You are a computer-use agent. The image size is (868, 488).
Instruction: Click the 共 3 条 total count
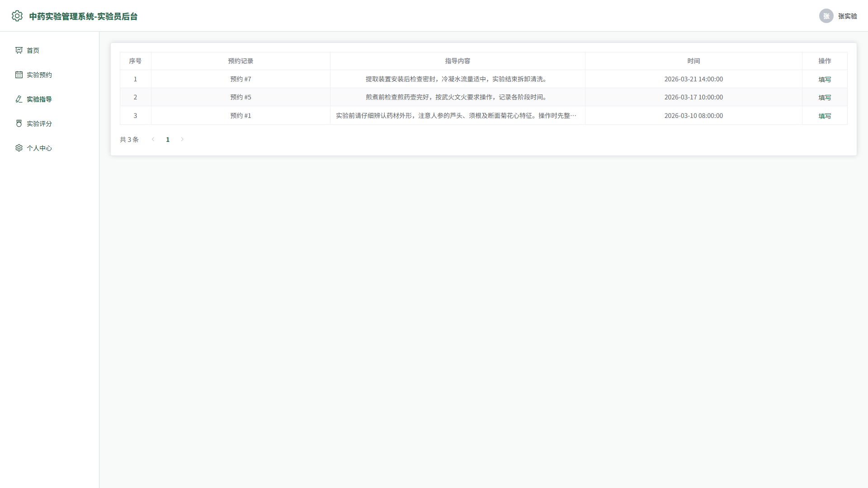point(129,140)
